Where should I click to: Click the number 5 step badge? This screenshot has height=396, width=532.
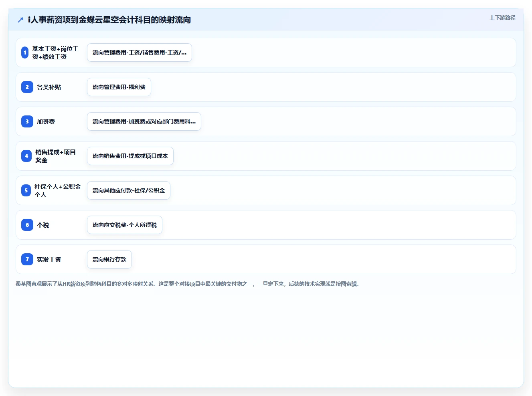26,190
